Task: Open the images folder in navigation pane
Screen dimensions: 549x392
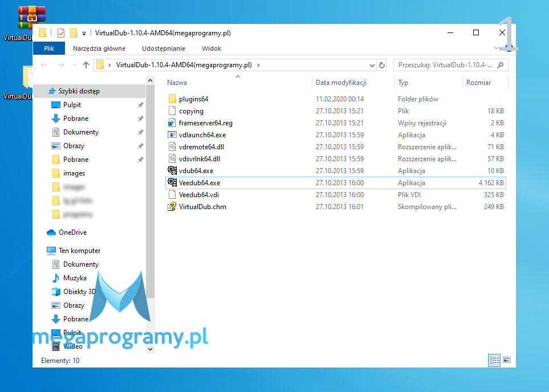Action: [74, 173]
